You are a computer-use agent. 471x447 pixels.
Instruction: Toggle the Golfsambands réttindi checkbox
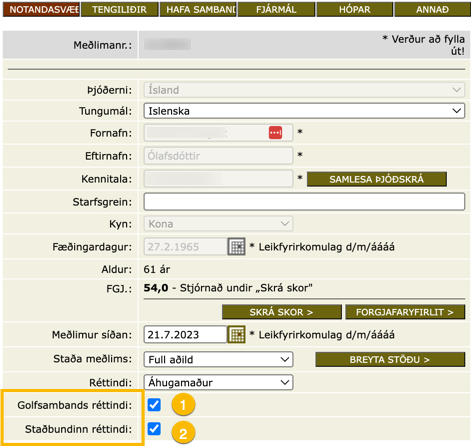click(154, 405)
